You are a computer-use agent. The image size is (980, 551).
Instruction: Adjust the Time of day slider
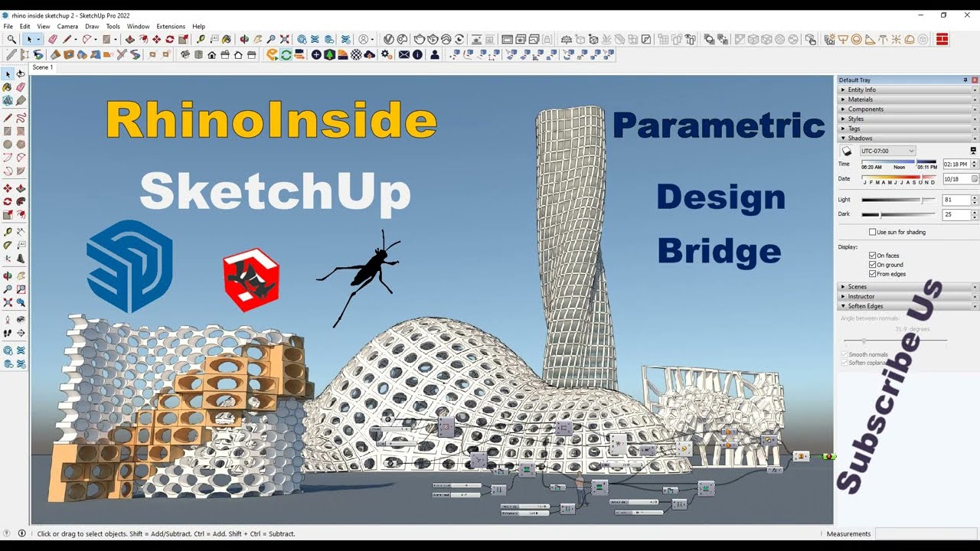(x=899, y=162)
